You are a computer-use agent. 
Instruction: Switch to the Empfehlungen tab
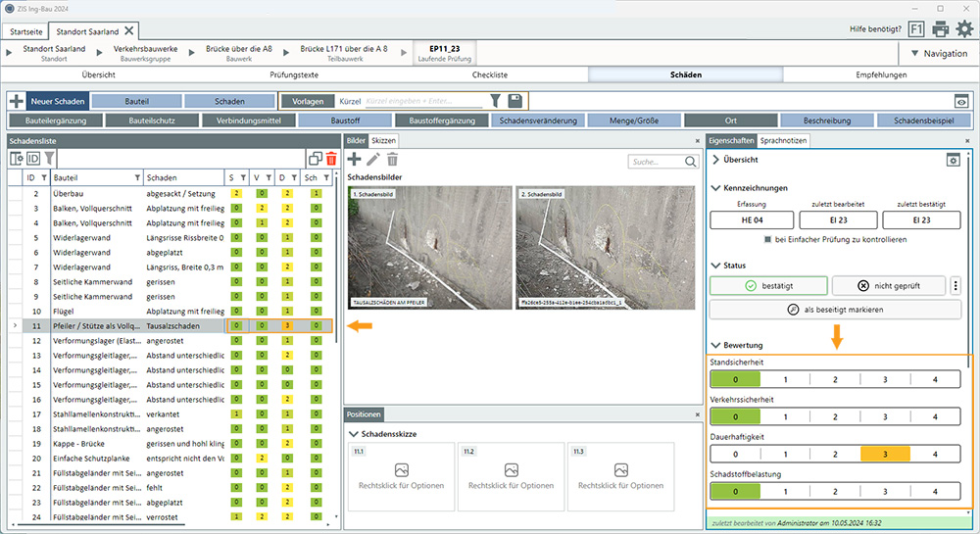coord(880,74)
